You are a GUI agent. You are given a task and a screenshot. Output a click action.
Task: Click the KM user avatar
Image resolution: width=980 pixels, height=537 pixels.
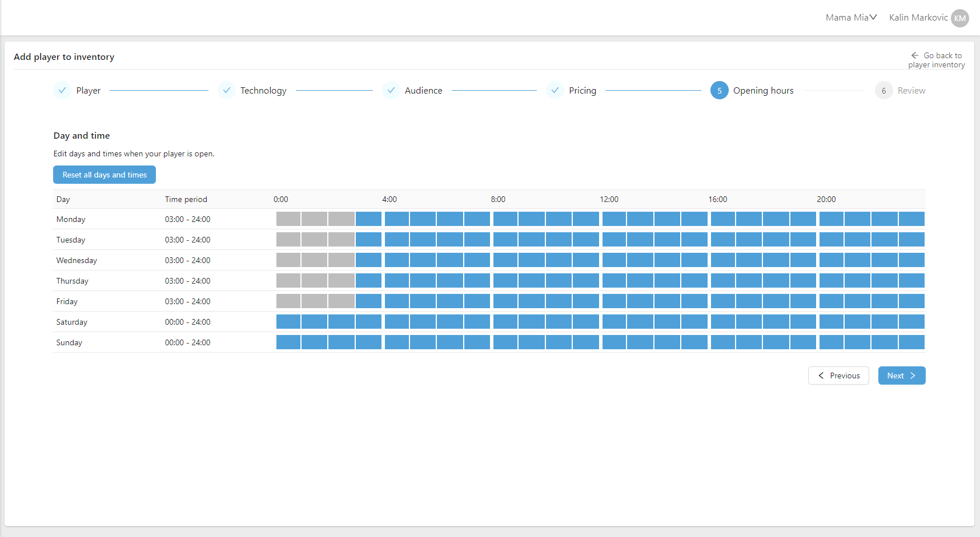(960, 18)
